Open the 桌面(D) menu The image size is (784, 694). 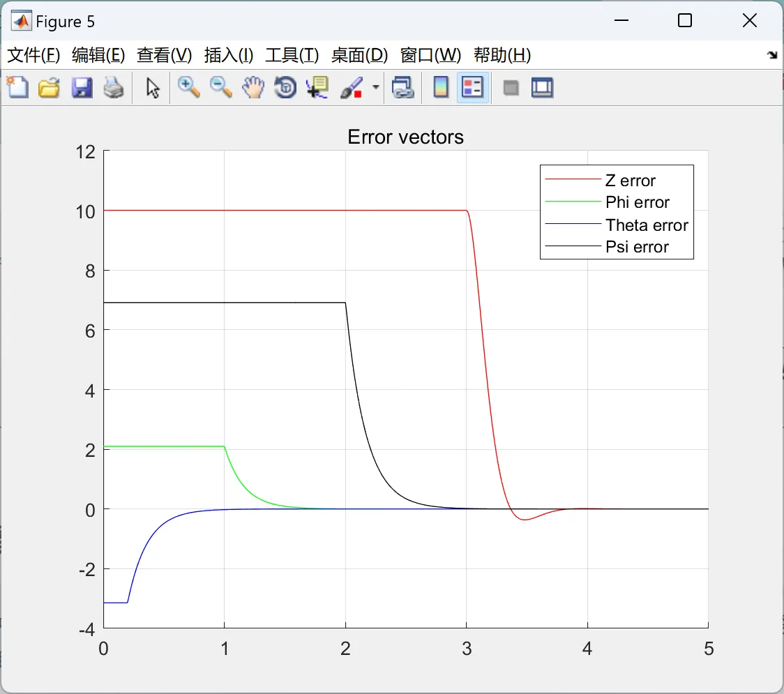click(359, 55)
